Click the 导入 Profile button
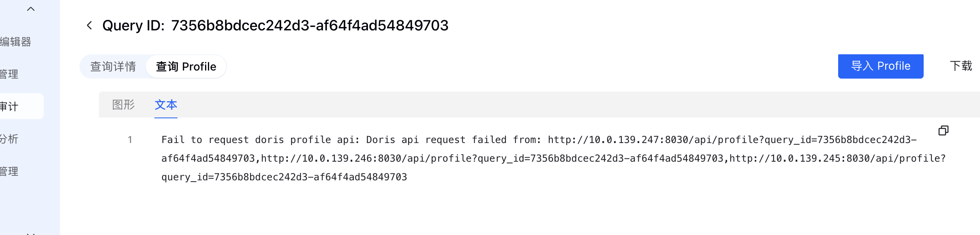The width and height of the screenshot is (980, 235). click(x=881, y=66)
